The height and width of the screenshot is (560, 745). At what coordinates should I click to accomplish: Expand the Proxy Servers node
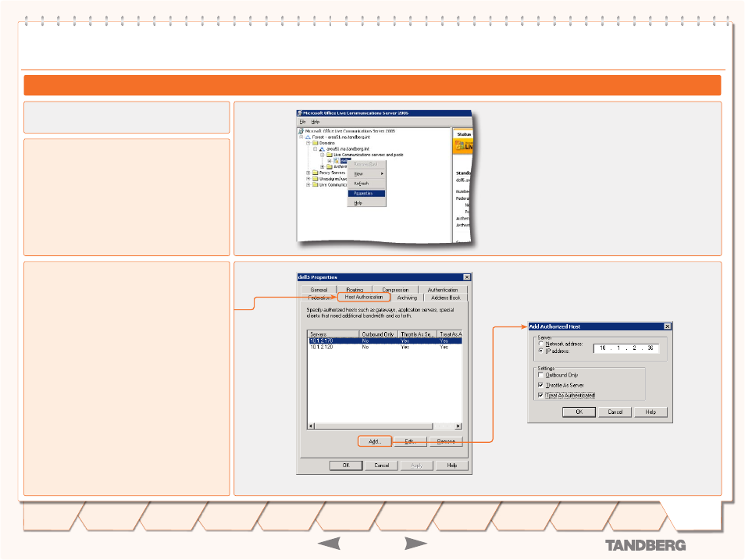click(x=308, y=173)
